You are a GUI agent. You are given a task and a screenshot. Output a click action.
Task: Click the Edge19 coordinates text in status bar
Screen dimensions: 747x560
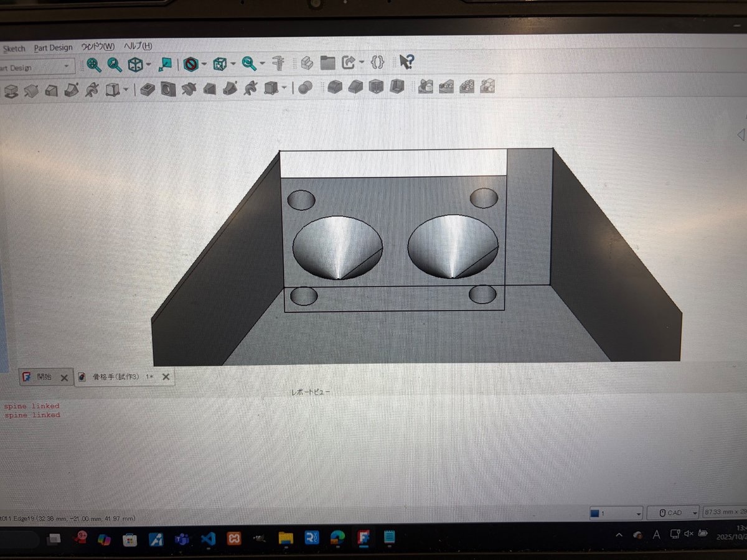[x=67, y=518]
